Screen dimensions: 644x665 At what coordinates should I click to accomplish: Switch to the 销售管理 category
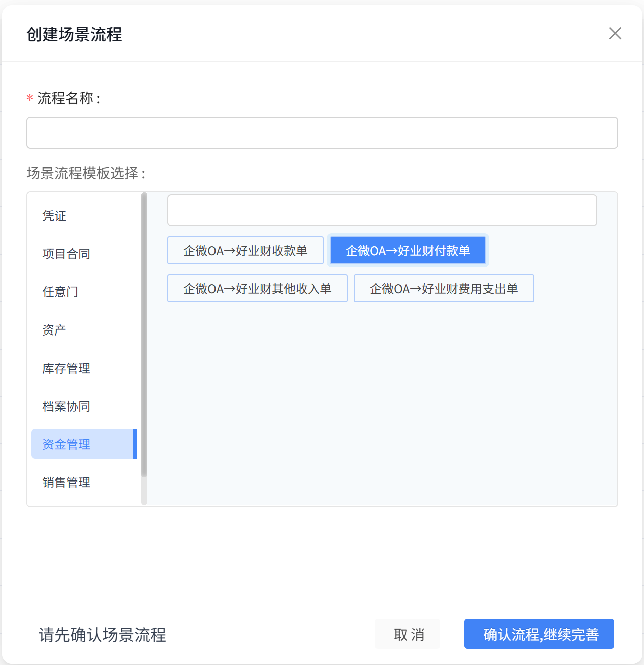tap(66, 482)
